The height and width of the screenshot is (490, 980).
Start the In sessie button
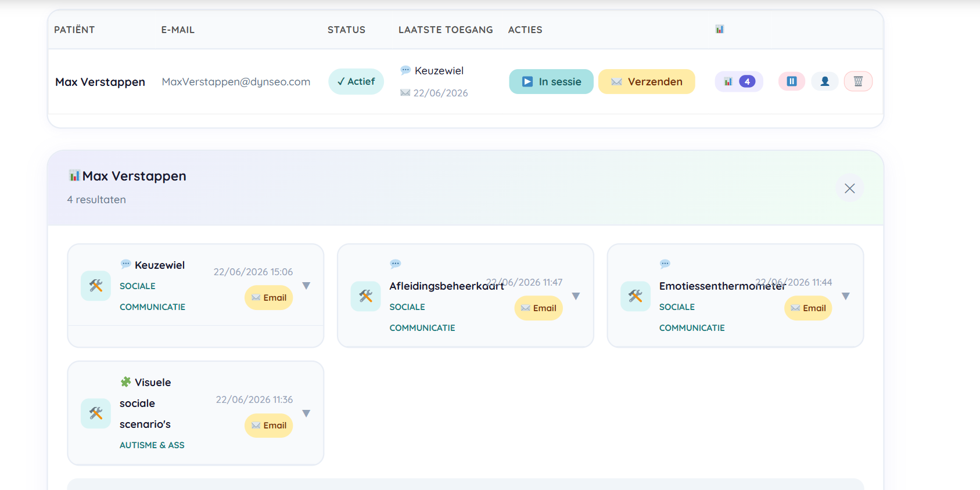(x=551, y=81)
